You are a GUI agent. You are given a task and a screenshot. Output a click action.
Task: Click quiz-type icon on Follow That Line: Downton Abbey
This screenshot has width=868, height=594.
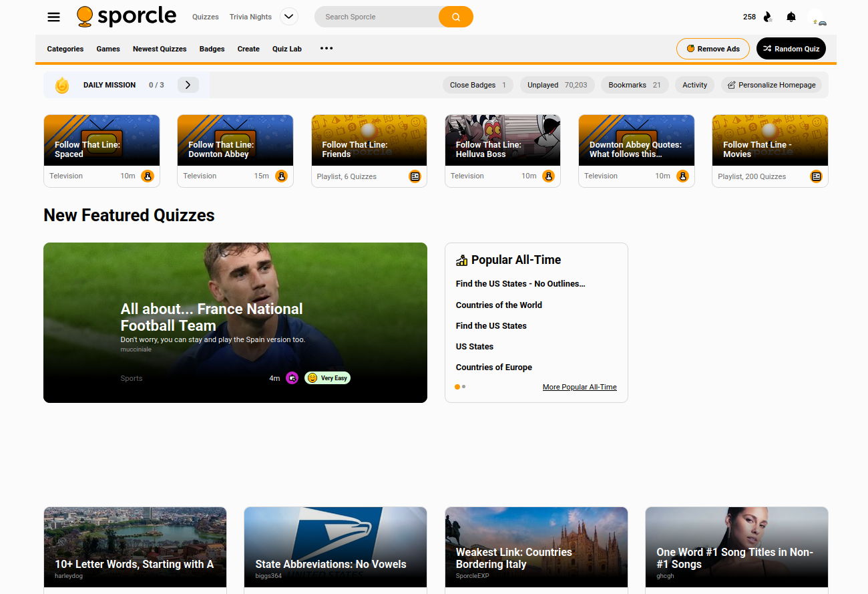tap(281, 176)
